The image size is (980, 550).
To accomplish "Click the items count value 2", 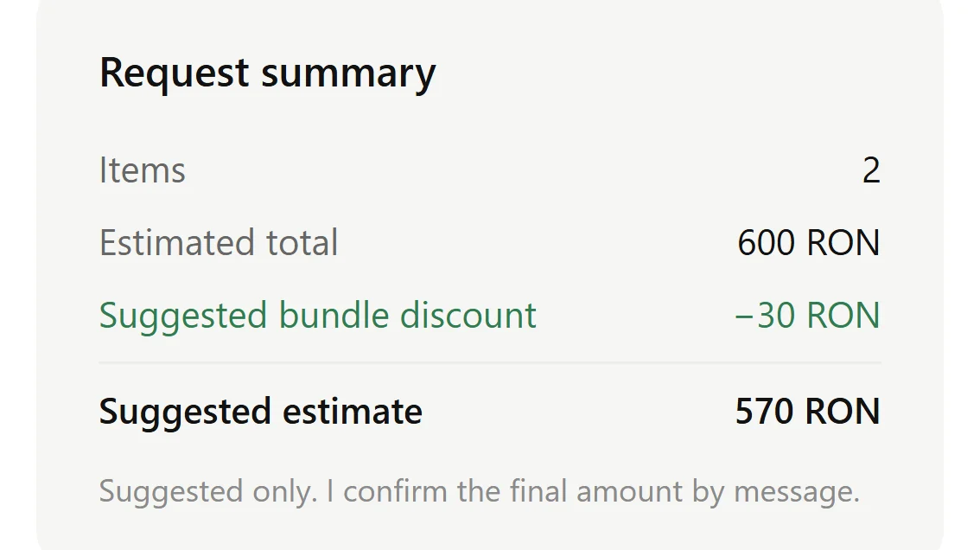I will coord(871,170).
